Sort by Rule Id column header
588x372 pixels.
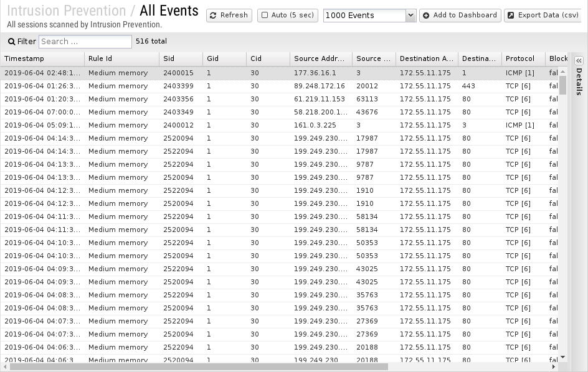click(121, 59)
